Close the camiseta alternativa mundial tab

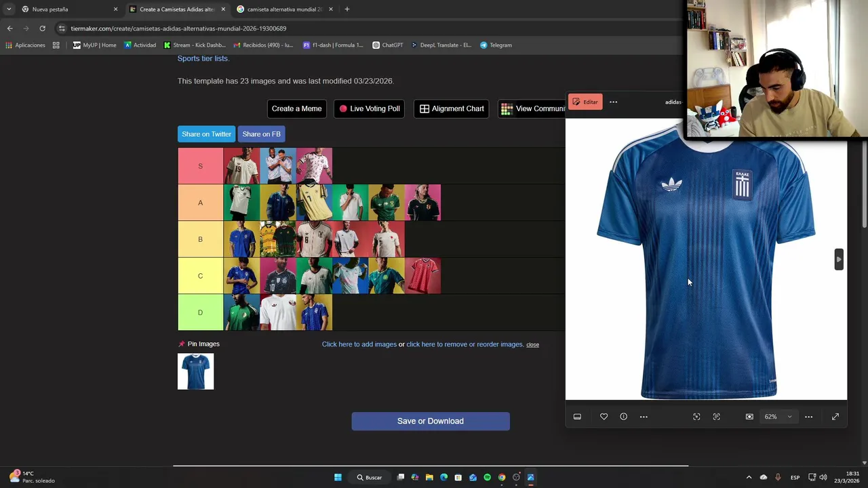coord(331,9)
